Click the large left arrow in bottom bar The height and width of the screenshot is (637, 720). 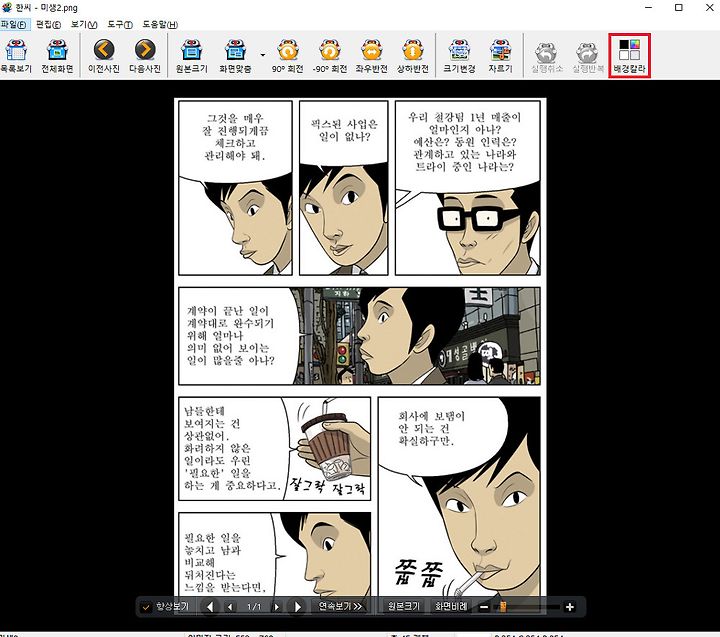210,607
